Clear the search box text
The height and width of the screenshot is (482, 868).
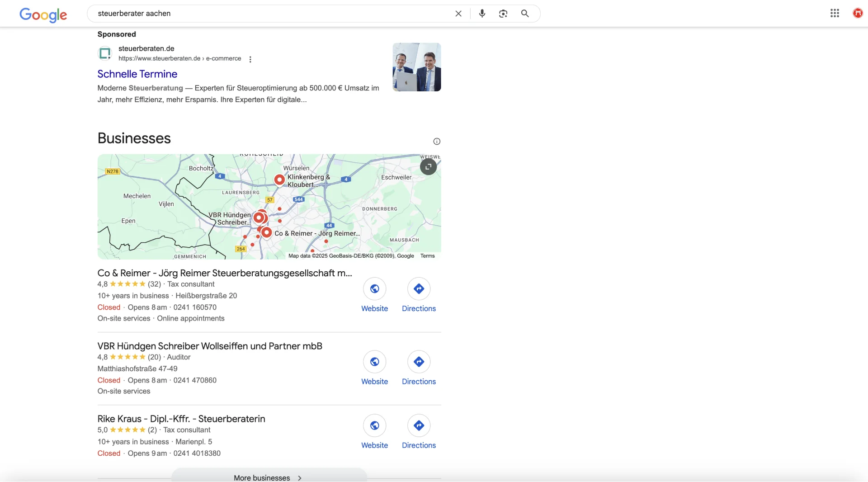click(x=458, y=14)
